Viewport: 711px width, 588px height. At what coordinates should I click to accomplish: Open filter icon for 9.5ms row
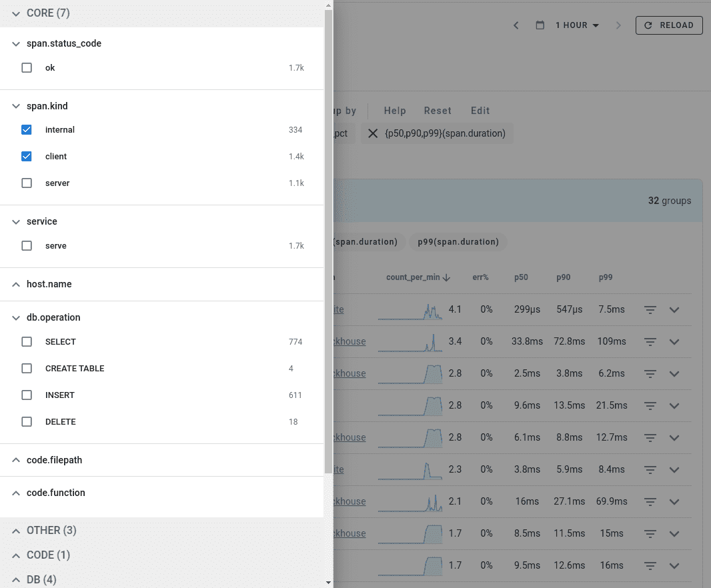650,566
